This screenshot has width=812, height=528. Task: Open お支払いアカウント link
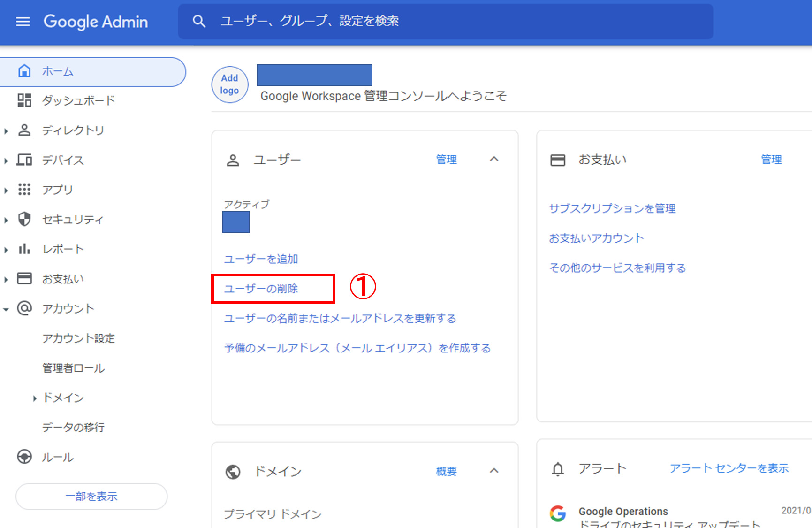point(596,238)
